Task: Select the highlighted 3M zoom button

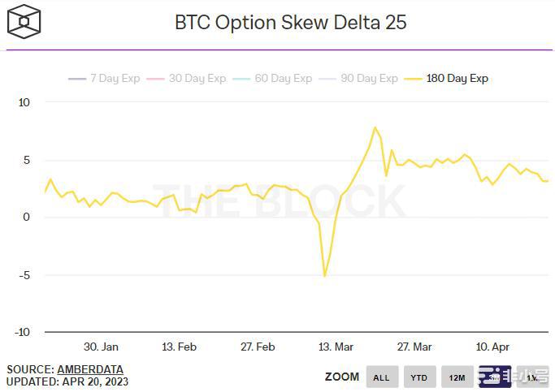Action: pyautogui.click(x=493, y=377)
